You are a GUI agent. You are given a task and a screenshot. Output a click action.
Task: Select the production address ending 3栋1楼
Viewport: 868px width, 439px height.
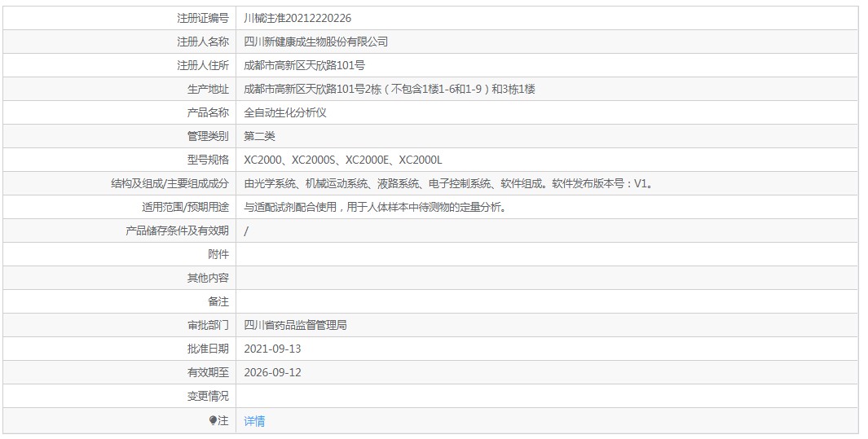click(389, 89)
